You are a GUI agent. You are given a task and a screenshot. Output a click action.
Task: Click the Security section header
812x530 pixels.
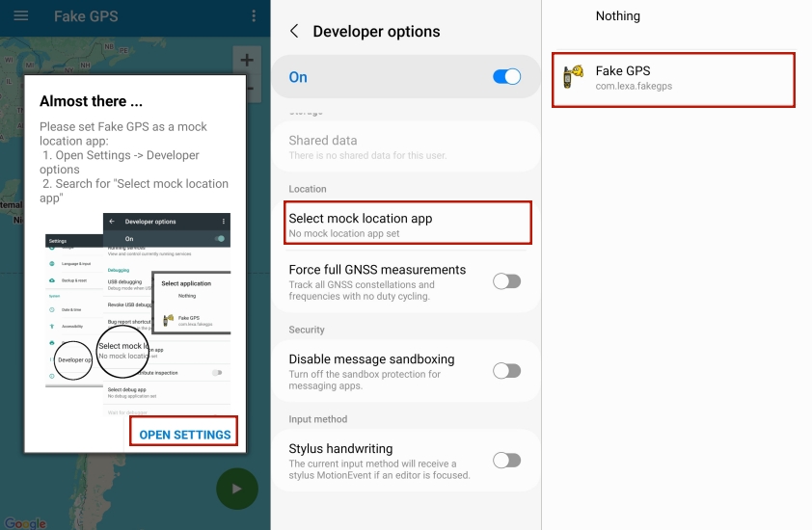click(307, 330)
